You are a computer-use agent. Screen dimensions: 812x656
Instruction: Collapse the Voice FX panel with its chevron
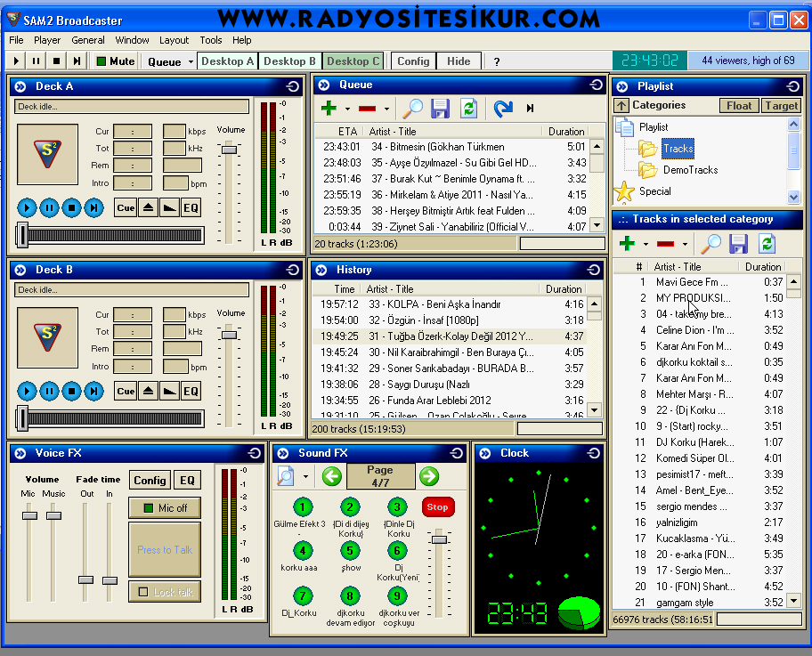[x=20, y=454]
